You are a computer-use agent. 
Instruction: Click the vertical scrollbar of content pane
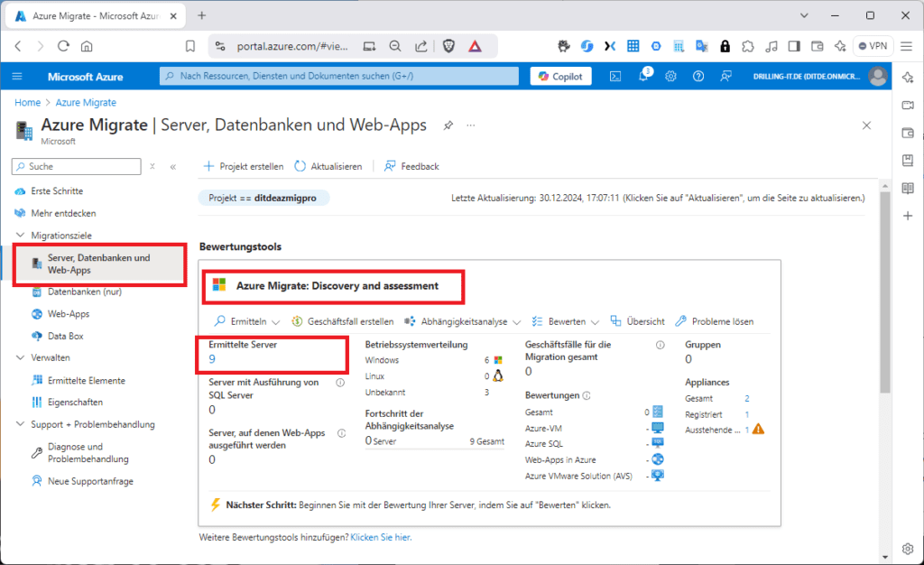pyautogui.click(x=884, y=292)
